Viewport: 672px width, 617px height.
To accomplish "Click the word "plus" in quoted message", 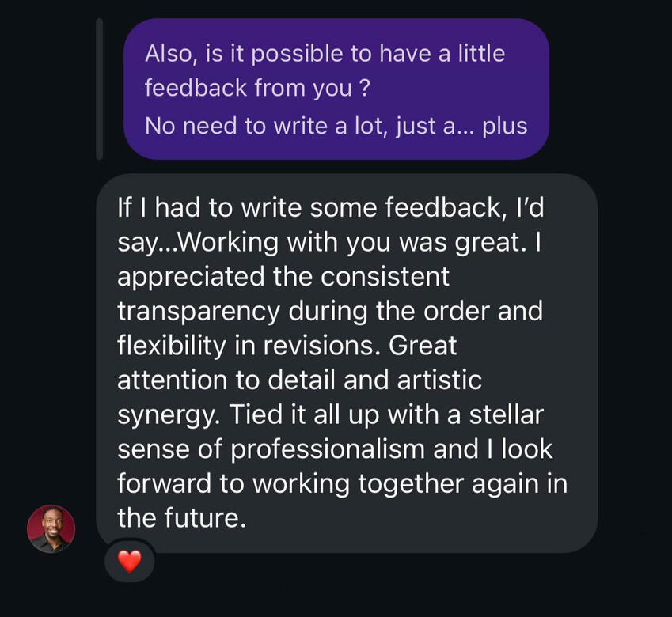I will point(504,125).
